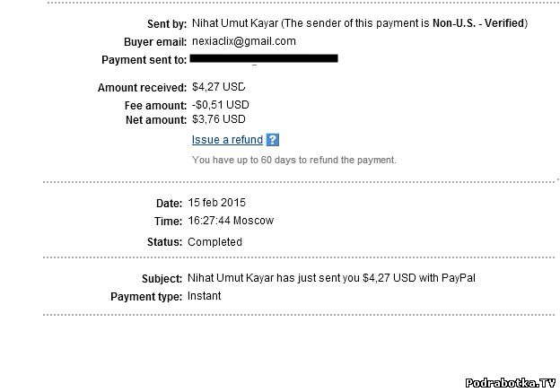The height and width of the screenshot is (392, 560).
Task: Select the net amount $3,76 USD
Action: coord(218,119)
